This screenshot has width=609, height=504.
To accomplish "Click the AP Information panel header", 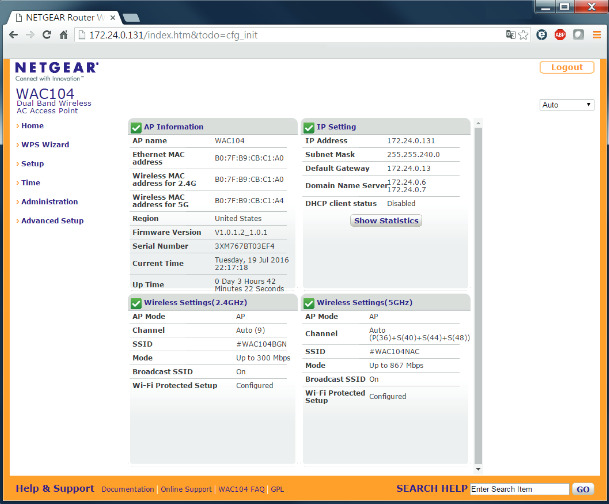I will pos(213,127).
